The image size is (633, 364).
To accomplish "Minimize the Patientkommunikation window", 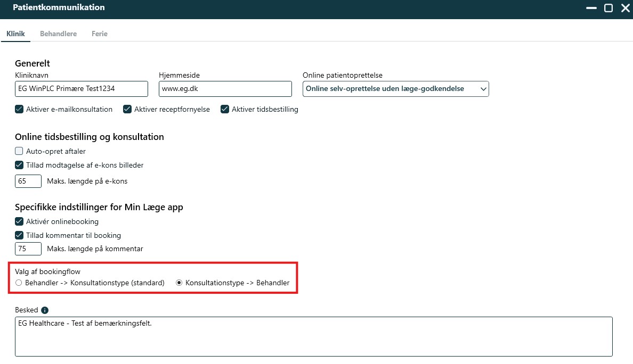I will click(591, 8).
